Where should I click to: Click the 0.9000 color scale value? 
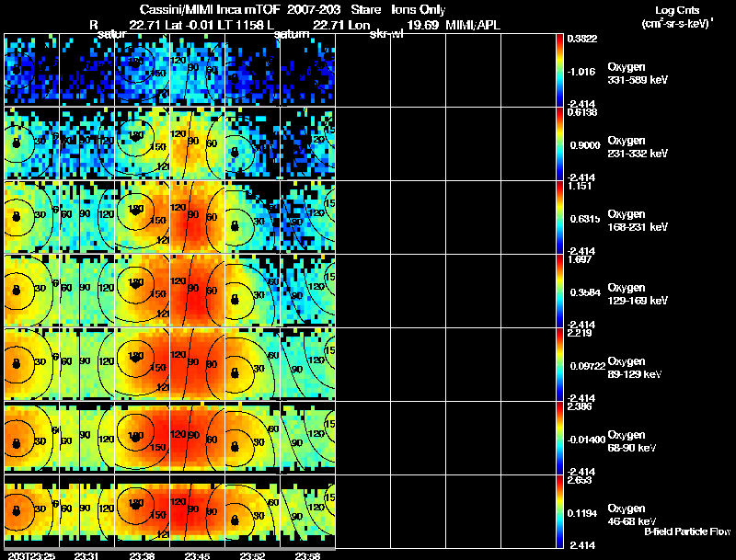tap(585, 145)
